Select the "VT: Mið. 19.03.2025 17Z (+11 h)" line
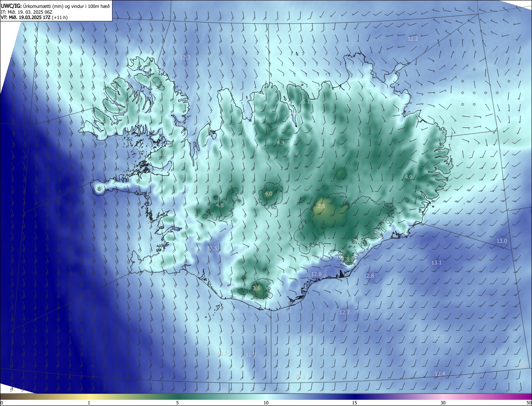The width and height of the screenshot is (532, 406). [34, 17]
